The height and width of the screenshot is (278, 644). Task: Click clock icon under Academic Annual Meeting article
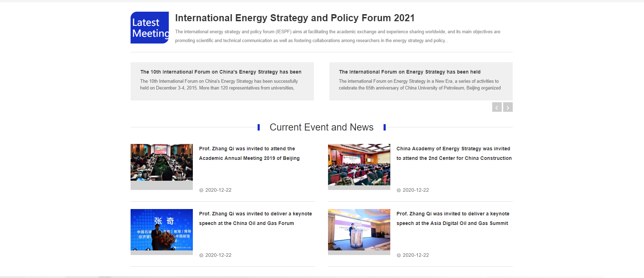tap(201, 190)
